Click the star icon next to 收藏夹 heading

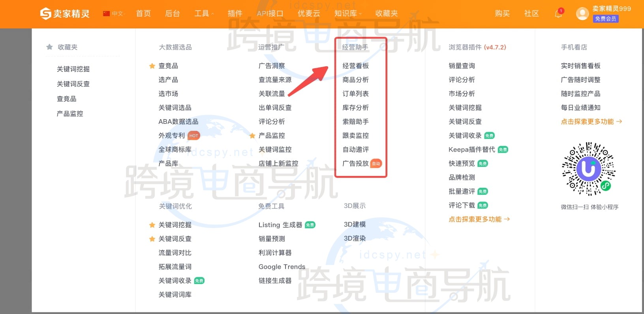coord(49,47)
